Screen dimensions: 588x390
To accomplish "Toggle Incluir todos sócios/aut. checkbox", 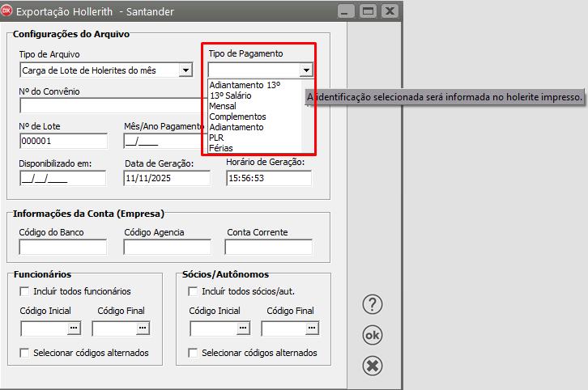I will click(x=193, y=291).
